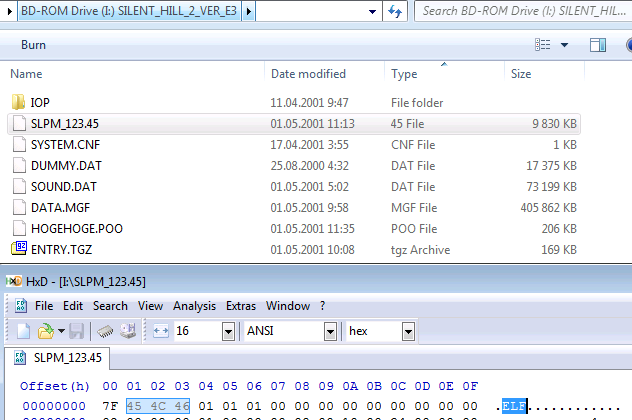Viewport: 632px width, 420px height.
Task: Select the IOP folder name
Action: (40, 103)
